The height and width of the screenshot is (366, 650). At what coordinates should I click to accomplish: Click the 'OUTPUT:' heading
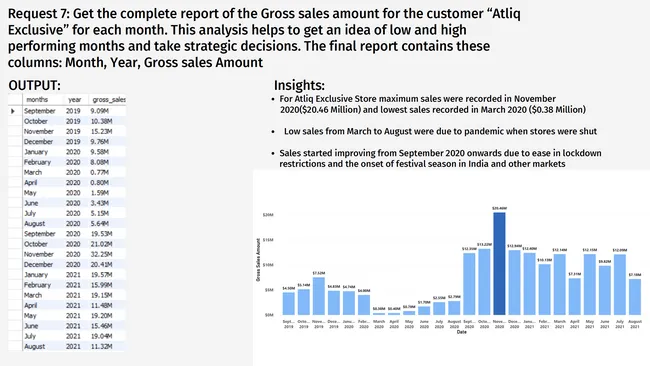(34, 85)
